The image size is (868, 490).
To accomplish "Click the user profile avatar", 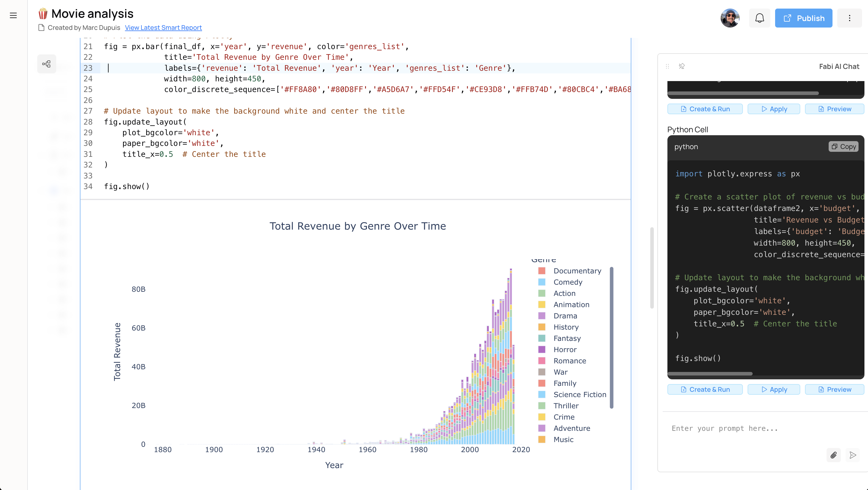I will click(x=730, y=18).
